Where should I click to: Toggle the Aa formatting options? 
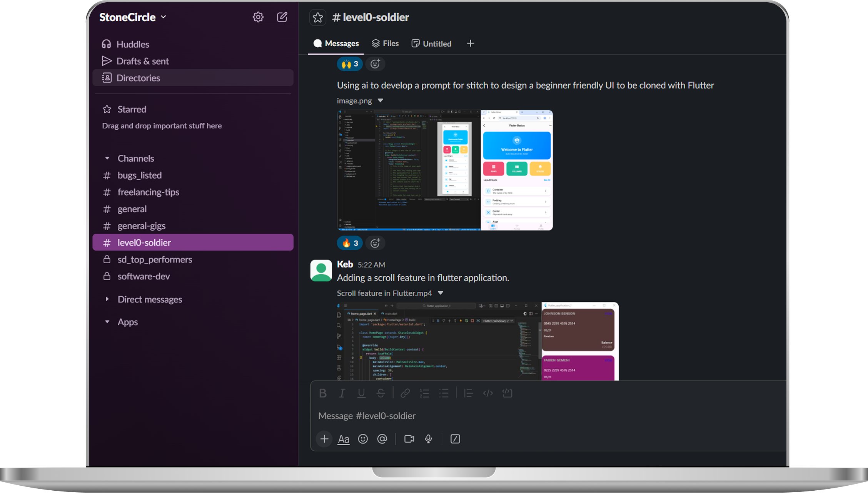343,439
